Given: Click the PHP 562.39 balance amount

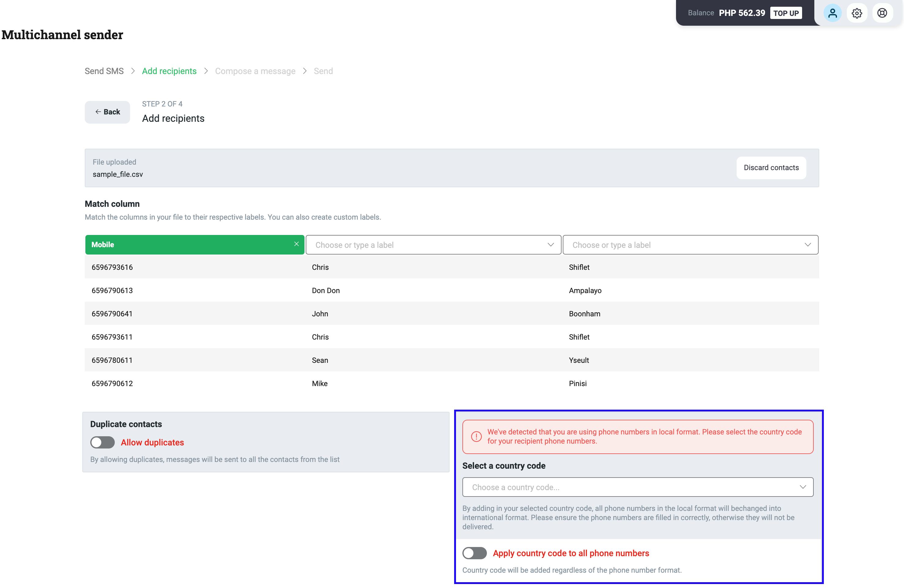Looking at the screenshot, I should [x=742, y=13].
